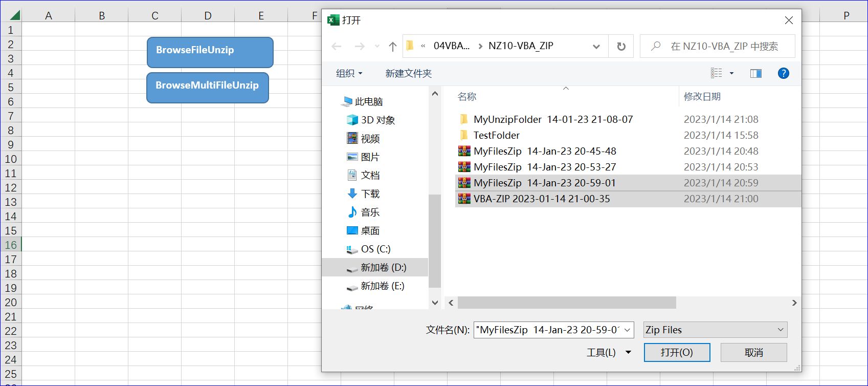The width and height of the screenshot is (868, 386).
Task: Select 3D 对象 in navigation pane
Action: coord(377,120)
